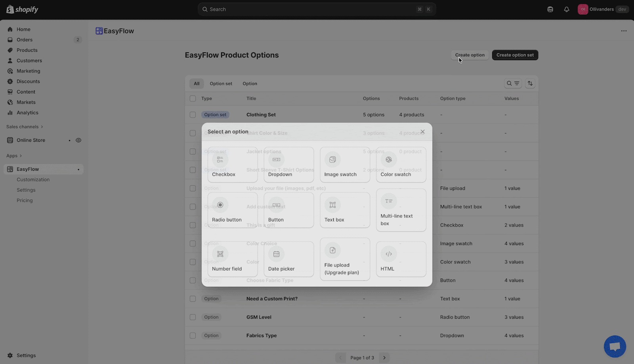Expand the Sales channels section
This screenshot has height=364, width=634.
click(25, 126)
